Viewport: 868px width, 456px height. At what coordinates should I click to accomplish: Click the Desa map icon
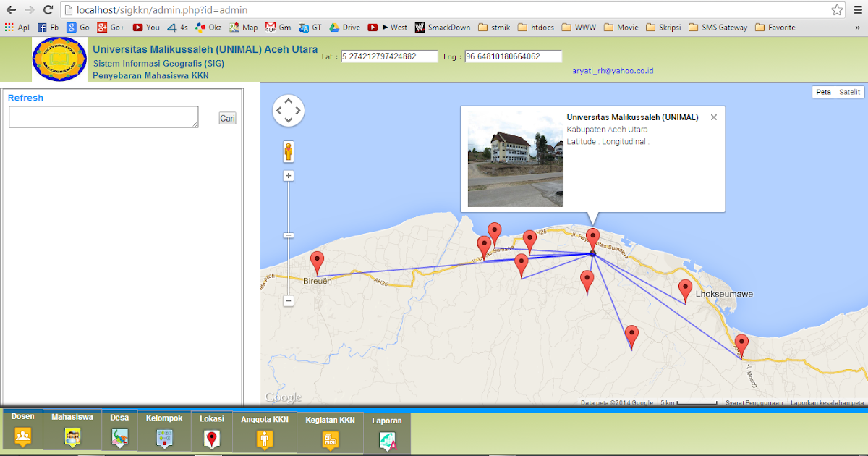tap(119, 435)
